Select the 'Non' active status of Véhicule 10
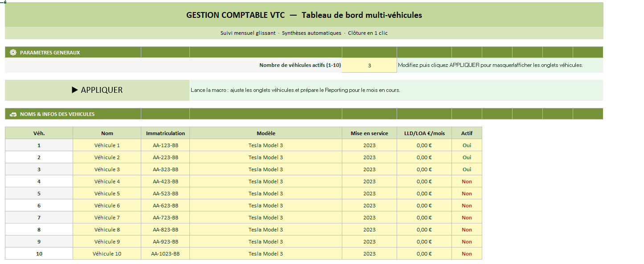This screenshot has height=264, width=644. pos(467,254)
